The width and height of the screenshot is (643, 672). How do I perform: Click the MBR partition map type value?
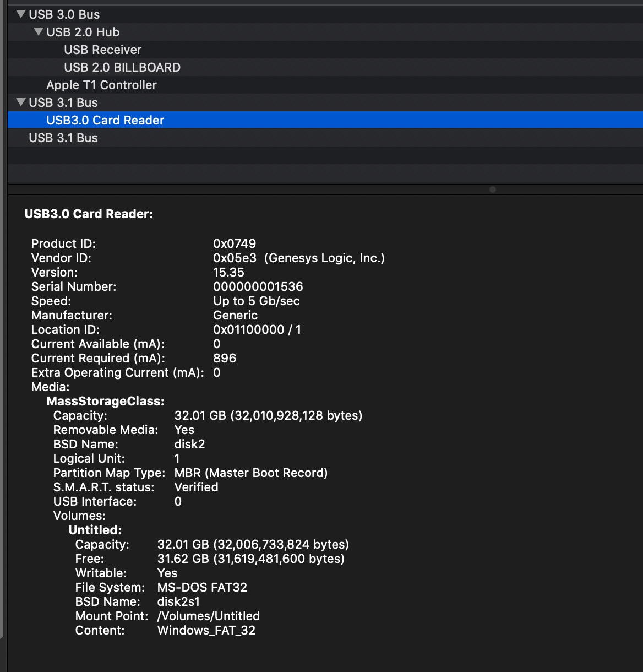[250, 473]
